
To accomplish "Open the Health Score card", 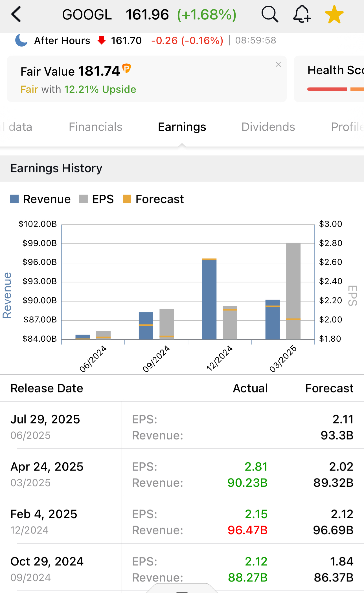I will coord(329,79).
